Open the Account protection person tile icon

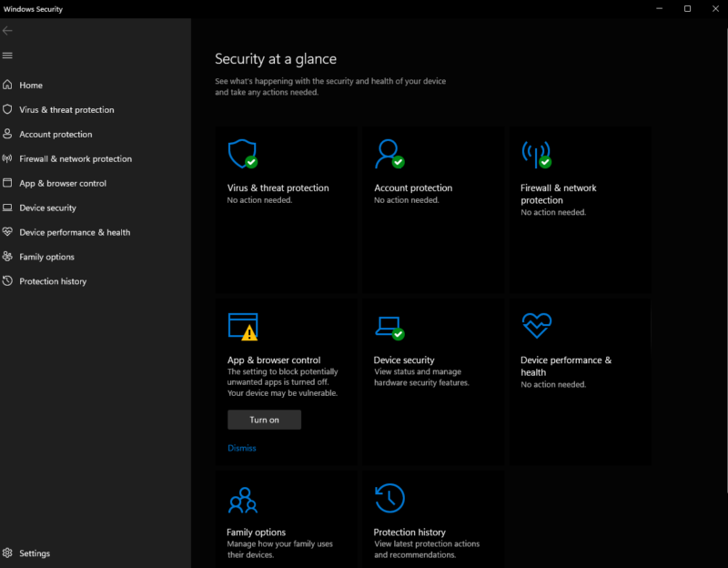click(x=389, y=154)
